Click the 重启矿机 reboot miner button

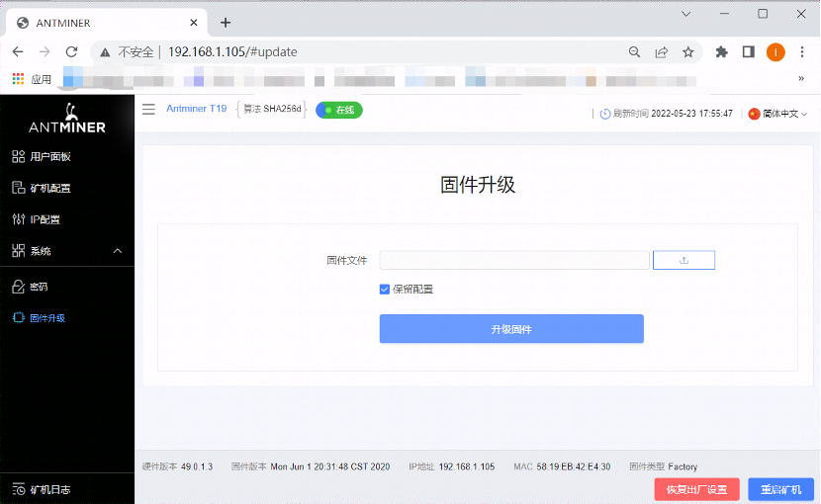click(x=780, y=489)
